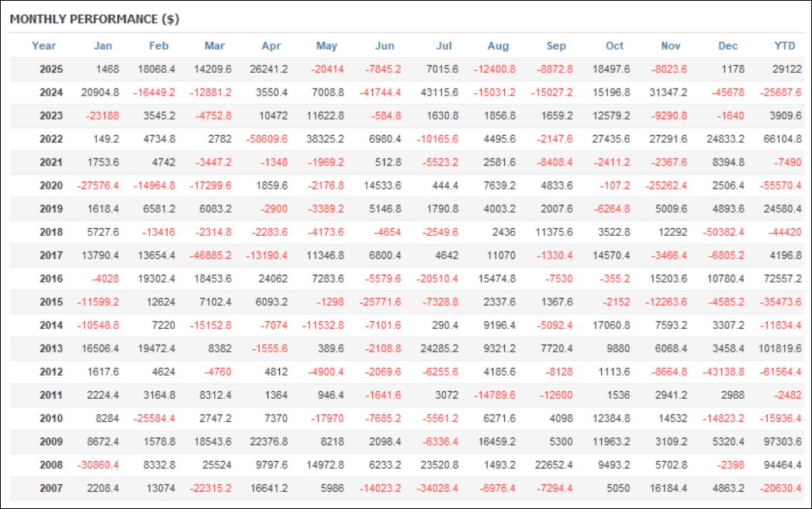
Task: Click the "Jun" column header
Action: [x=385, y=46]
